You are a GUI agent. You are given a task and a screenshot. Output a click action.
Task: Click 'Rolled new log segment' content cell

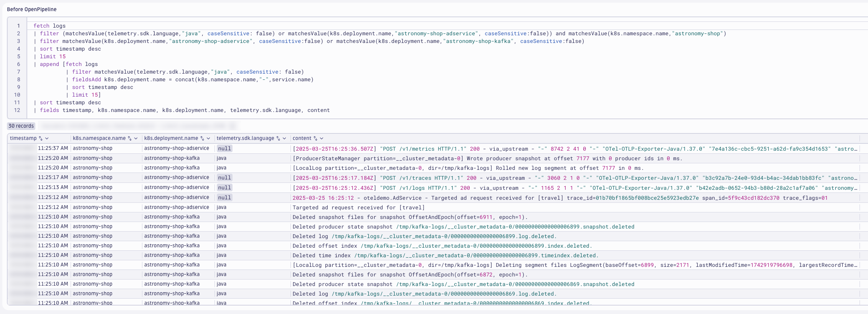pos(575,168)
